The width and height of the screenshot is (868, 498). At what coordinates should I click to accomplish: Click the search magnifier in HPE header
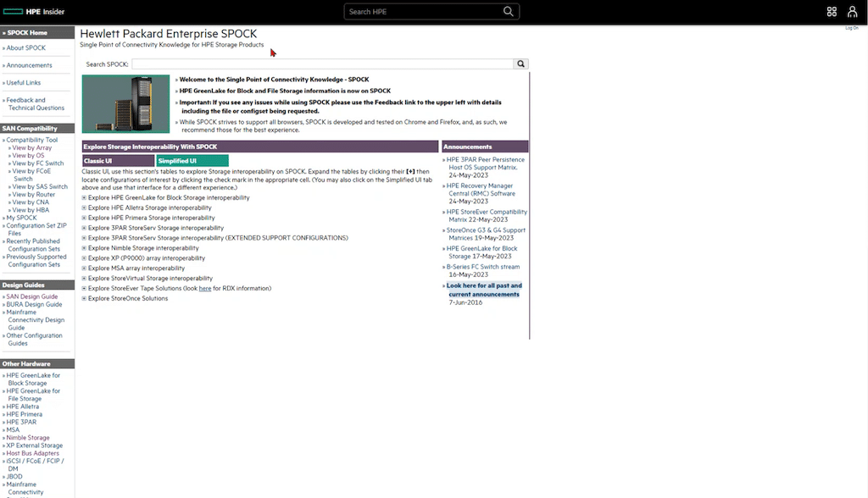pos(508,12)
